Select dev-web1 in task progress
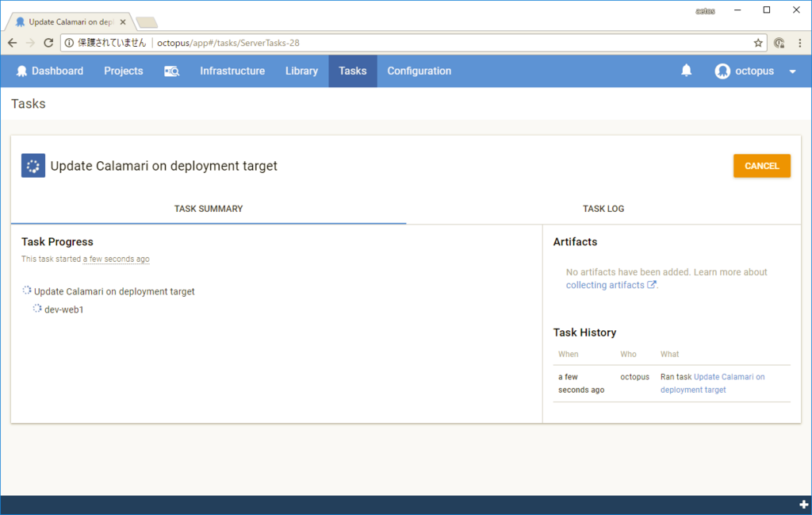The height and width of the screenshot is (515, 812). [63, 309]
